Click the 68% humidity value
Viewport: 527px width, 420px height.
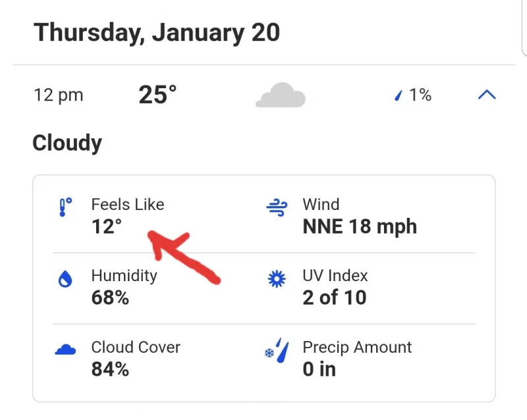pos(110,298)
